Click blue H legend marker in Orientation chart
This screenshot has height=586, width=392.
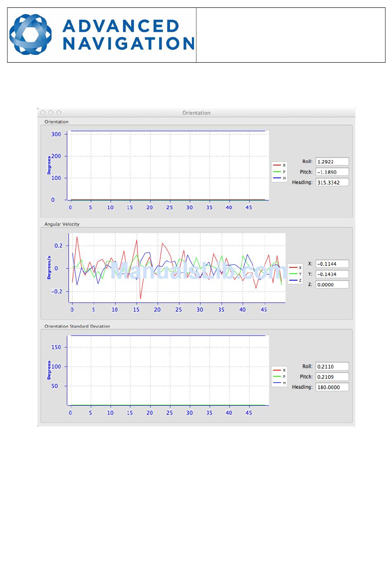coord(277,178)
